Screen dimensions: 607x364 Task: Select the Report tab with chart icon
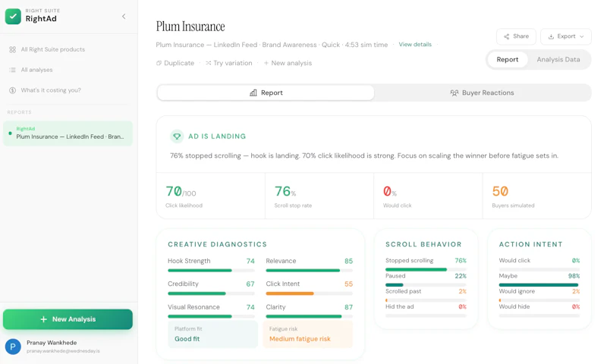(266, 93)
